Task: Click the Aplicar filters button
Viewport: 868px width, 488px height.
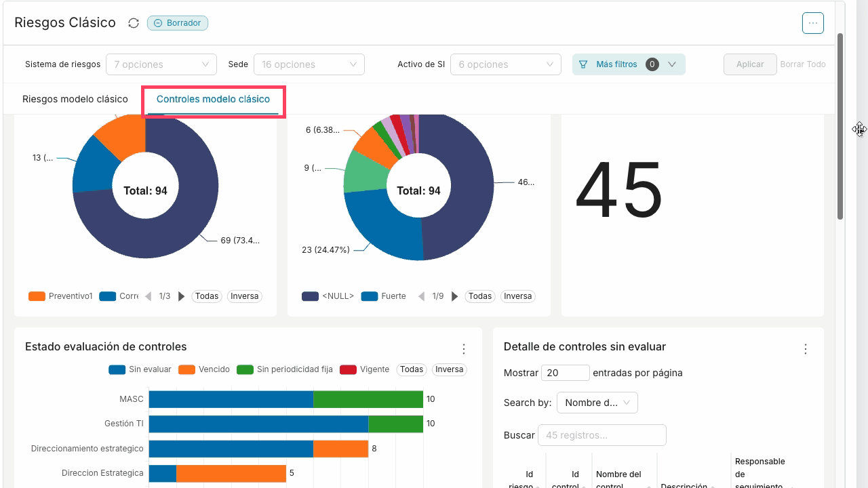Action: (x=750, y=64)
